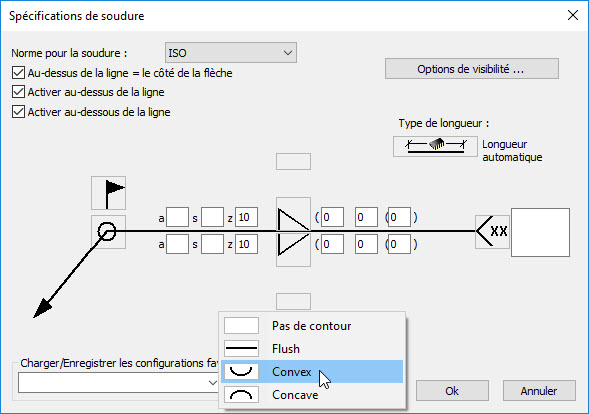The width and height of the screenshot is (589, 414).
Task: Toggle Activer au-dessus de la ligne checkbox
Action: tap(18, 92)
